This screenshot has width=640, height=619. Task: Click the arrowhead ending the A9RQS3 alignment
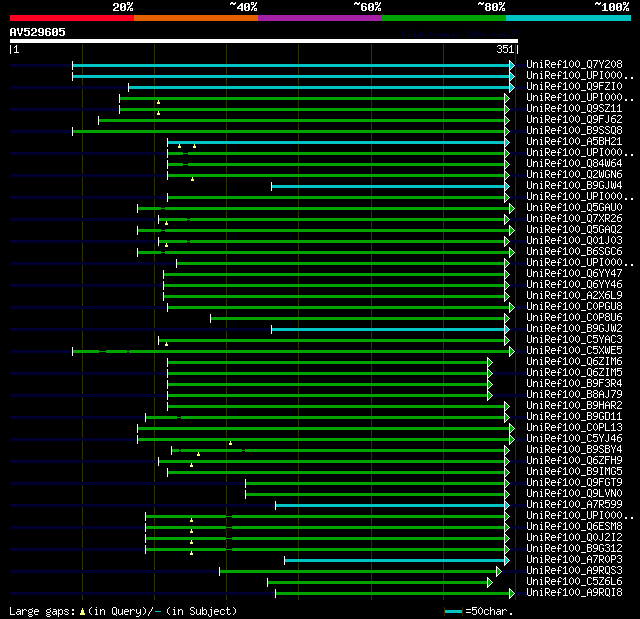499,572
